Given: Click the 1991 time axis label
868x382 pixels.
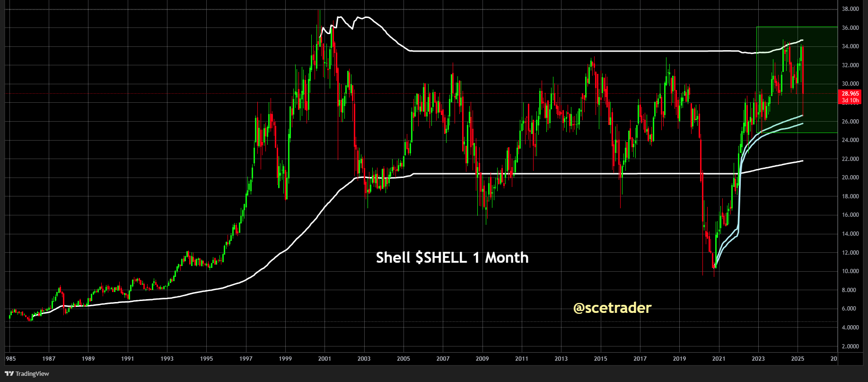Looking at the screenshot, I should [128, 359].
